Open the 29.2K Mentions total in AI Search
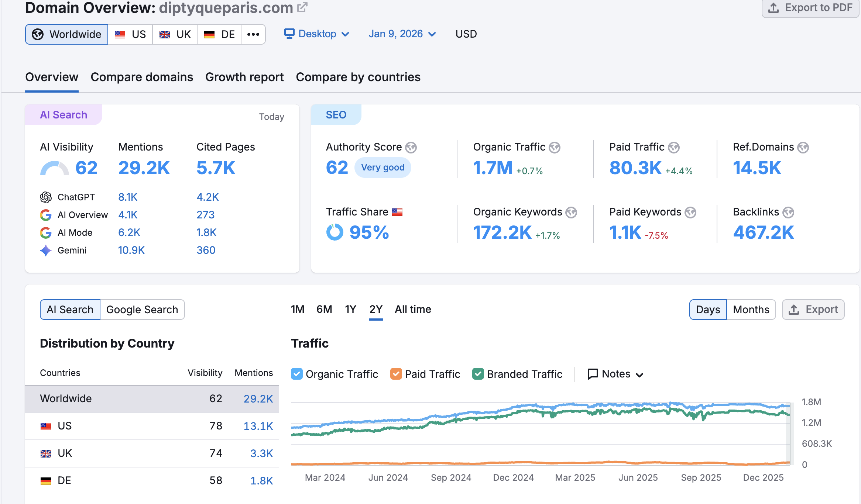Image resolution: width=861 pixels, height=504 pixels. click(x=144, y=168)
